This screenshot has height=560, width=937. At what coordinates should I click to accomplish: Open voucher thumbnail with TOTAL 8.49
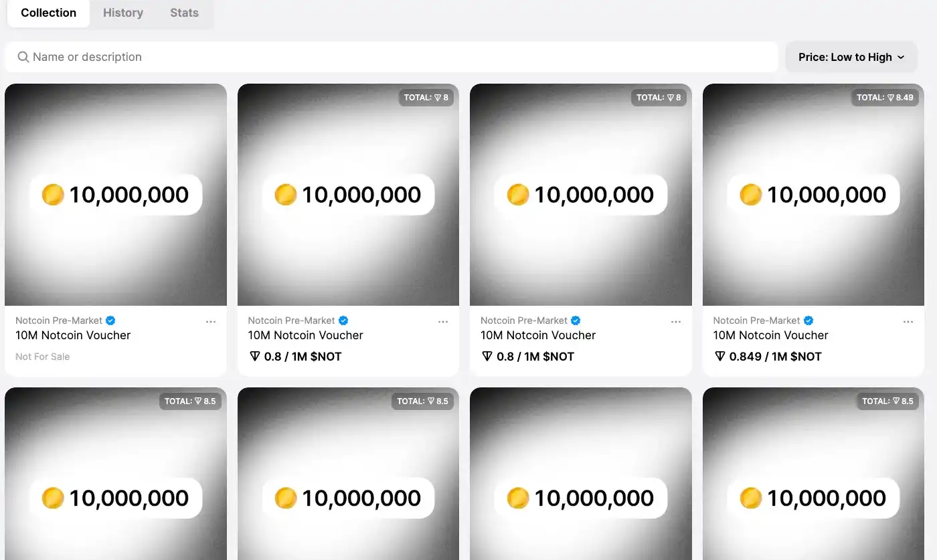813,254
